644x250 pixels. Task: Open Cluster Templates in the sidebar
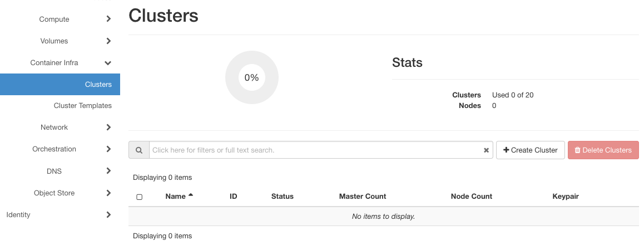(82, 106)
